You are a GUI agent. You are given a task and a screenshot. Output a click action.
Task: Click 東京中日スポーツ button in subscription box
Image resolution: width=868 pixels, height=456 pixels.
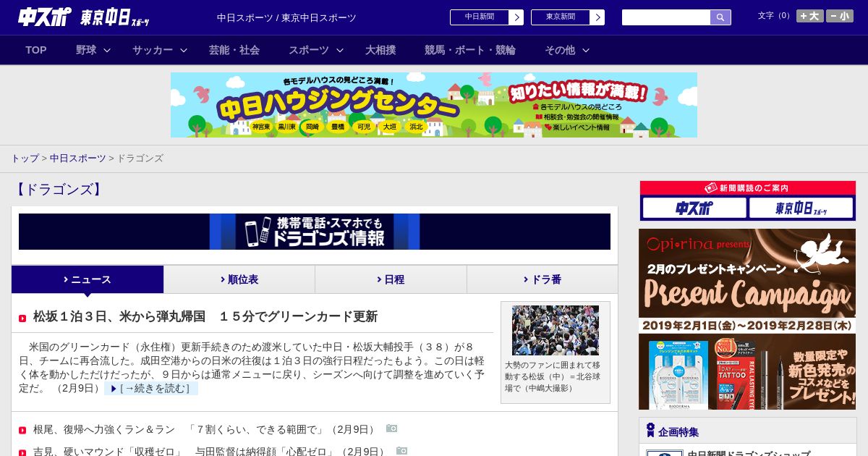click(801, 208)
